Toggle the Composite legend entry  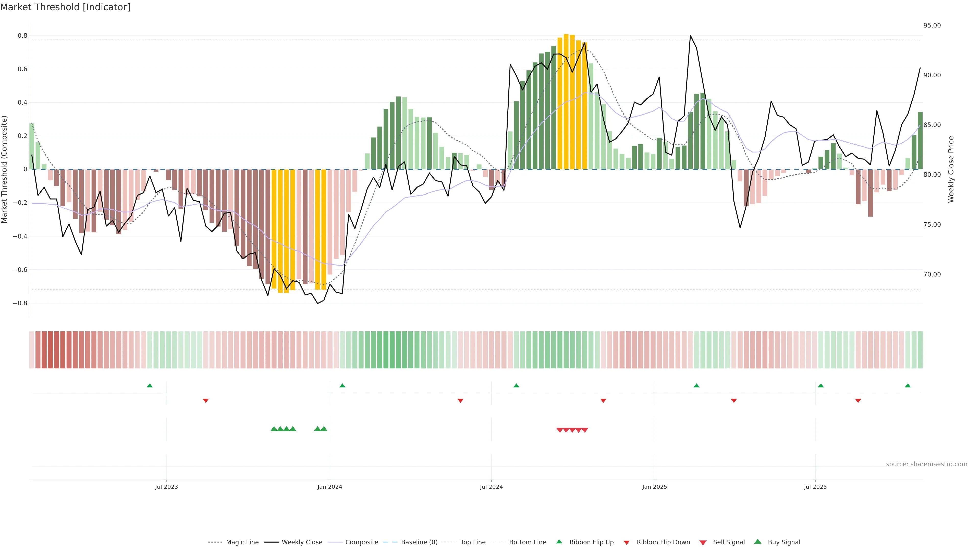pyautogui.click(x=361, y=542)
